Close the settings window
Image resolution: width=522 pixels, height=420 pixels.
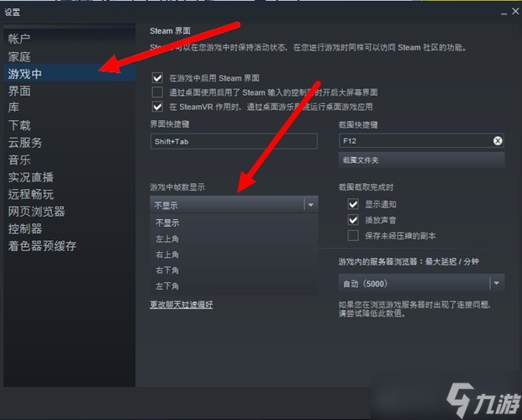[x=515, y=11]
